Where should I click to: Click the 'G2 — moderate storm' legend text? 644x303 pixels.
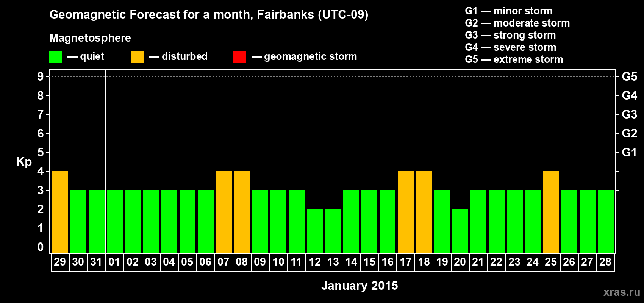(x=517, y=23)
